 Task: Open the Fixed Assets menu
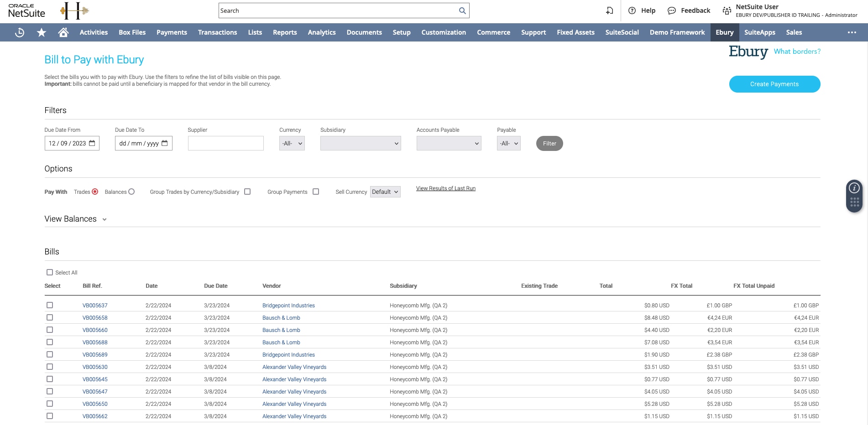pyautogui.click(x=575, y=32)
